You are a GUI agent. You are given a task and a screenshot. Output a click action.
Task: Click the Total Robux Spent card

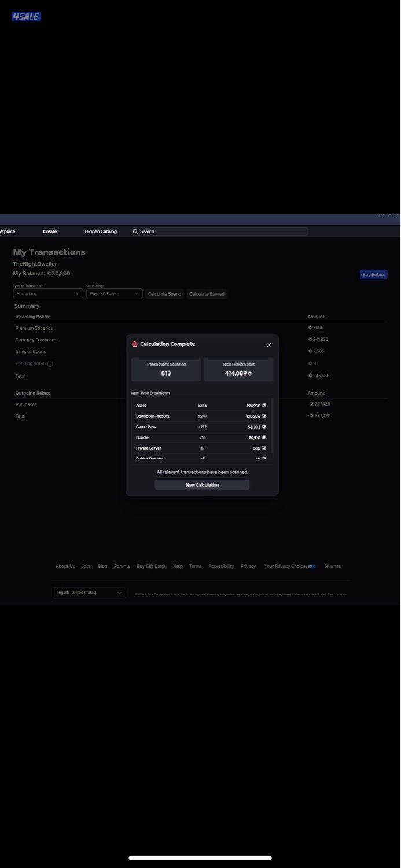pos(238,369)
